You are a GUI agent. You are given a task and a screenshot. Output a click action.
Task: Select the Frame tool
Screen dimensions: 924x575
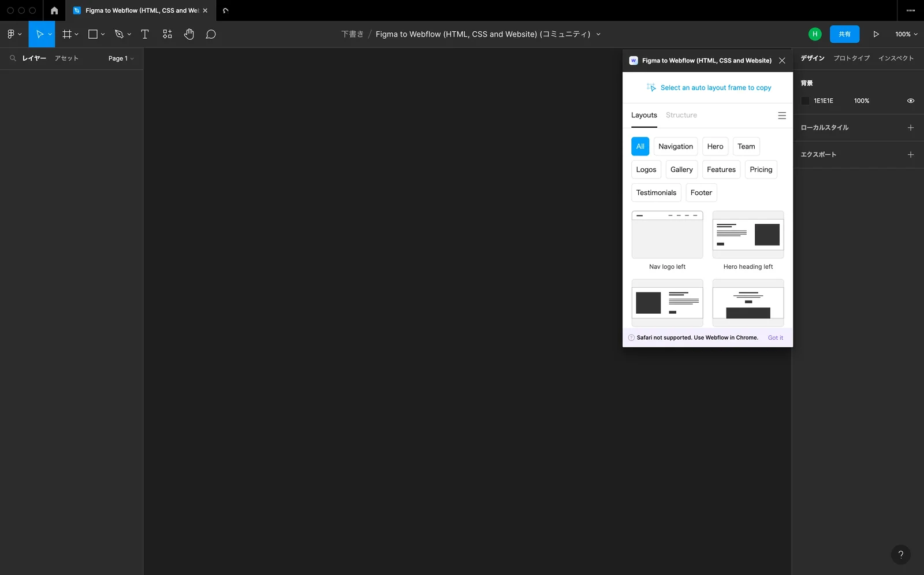pos(67,34)
